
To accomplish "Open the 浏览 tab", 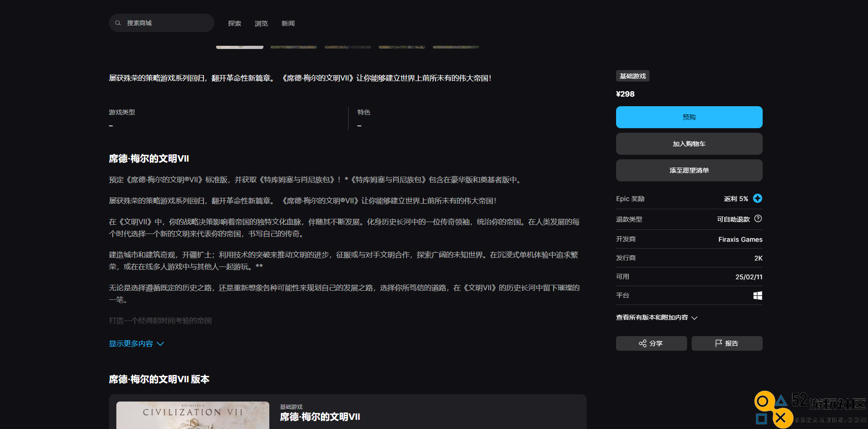I will click(x=261, y=23).
